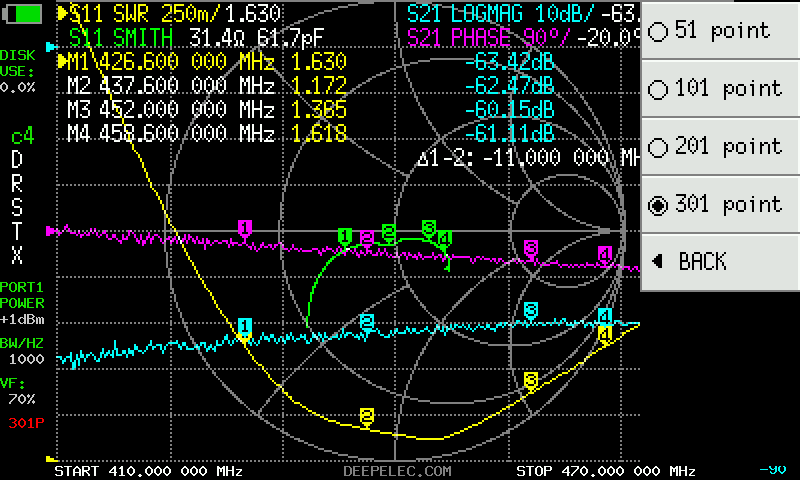Select the S21 LOGMAG trace label
Image resolution: width=800 pixels, height=480 pixels.
522,14
